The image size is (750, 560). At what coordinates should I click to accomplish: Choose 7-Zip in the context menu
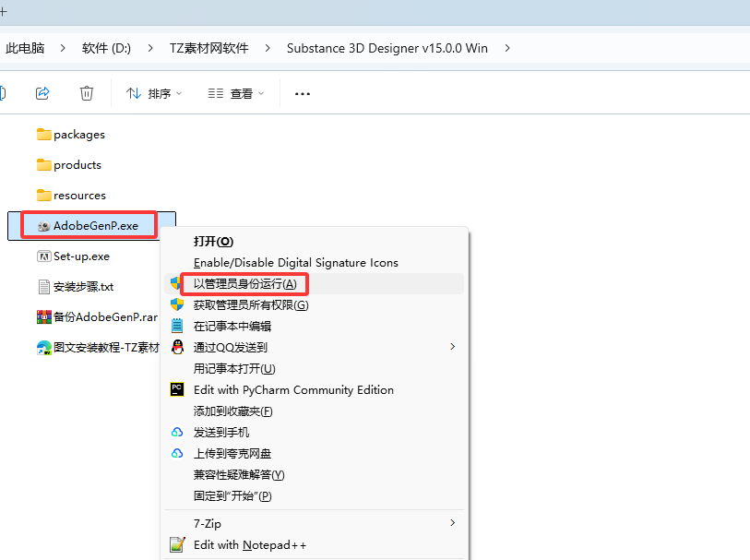pos(314,524)
